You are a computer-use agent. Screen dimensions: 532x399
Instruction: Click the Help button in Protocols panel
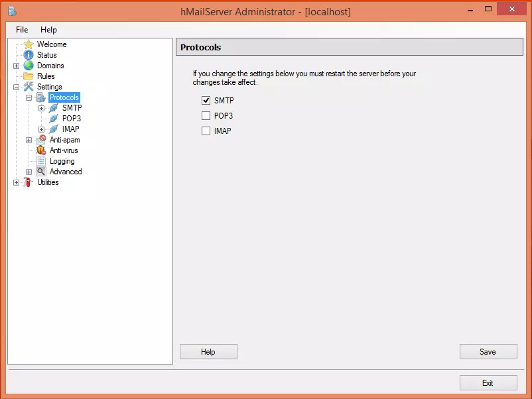(208, 352)
